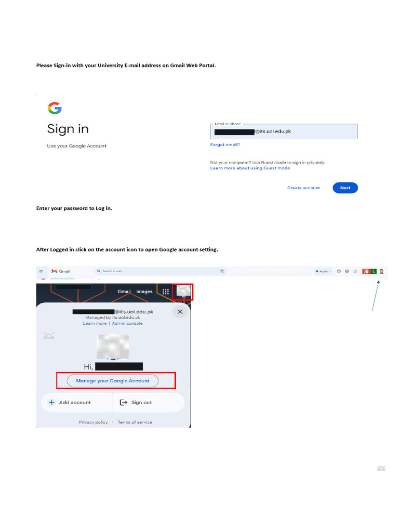Image resolution: width=399 pixels, height=532 pixels.
Task: Open the Images link in dark header
Action: [x=144, y=291]
